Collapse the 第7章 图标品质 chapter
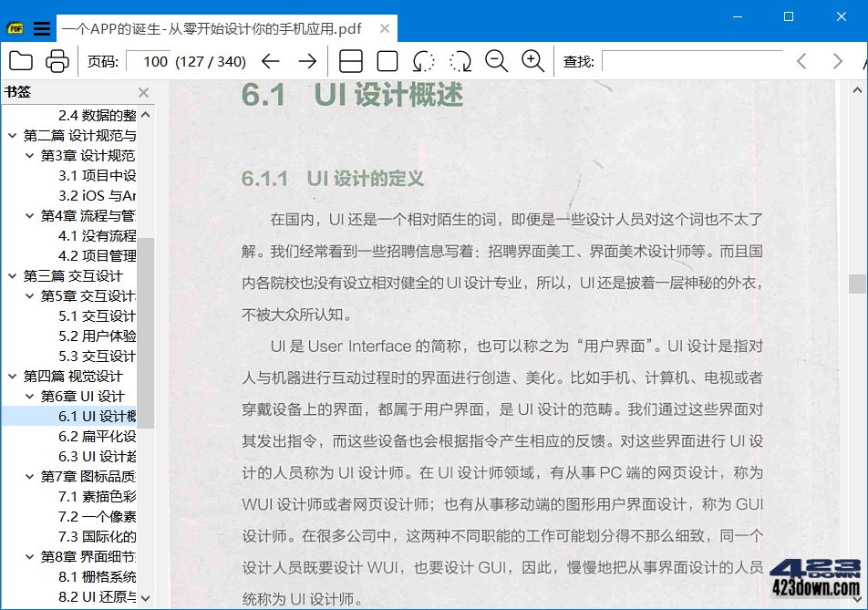The height and width of the screenshot is (610, 868). pos(28,475)
